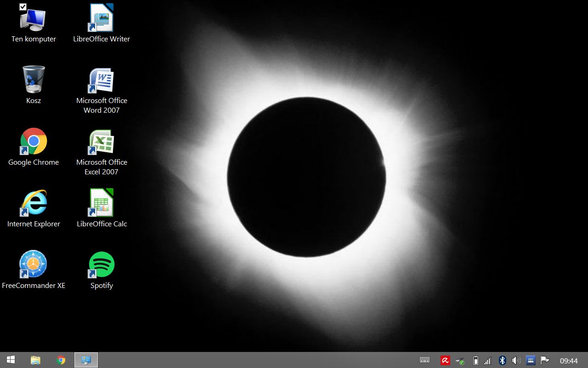
Task: Select the LibreOffice Calc shortcut
Action: (x=102, y=208)
